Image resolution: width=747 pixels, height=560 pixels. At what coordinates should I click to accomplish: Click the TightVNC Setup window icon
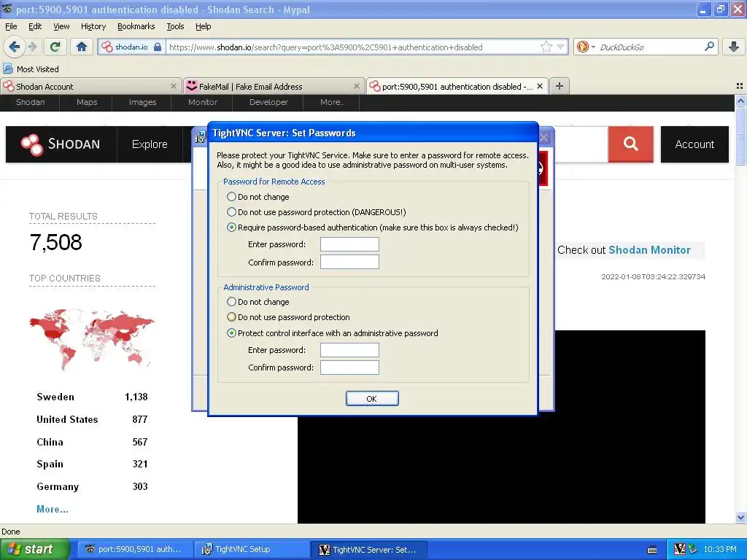(x=201, y=138)
